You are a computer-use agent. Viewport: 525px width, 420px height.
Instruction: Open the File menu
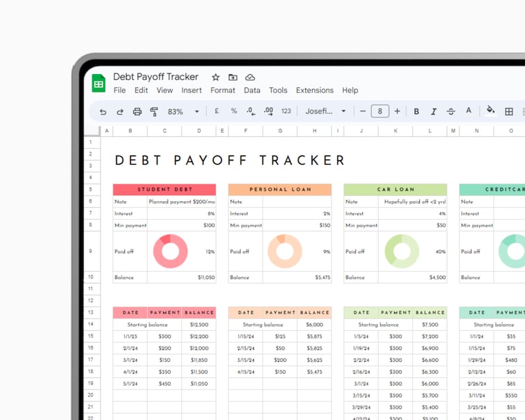point(120,91)
